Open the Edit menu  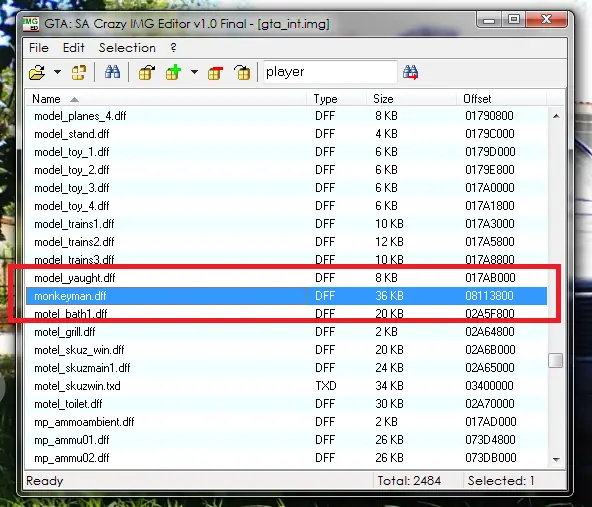[x=74, y=48]
